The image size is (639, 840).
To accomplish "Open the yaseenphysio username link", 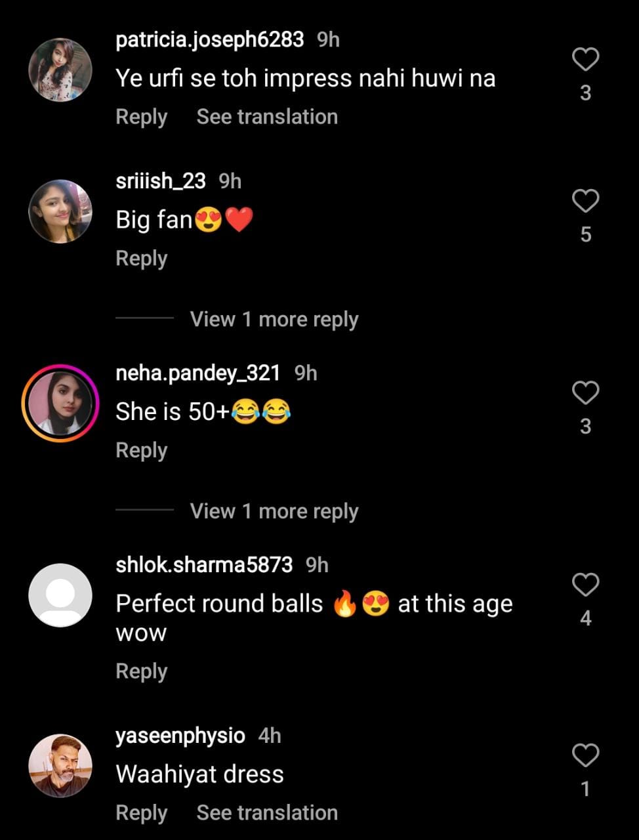I will coord(180,736).
